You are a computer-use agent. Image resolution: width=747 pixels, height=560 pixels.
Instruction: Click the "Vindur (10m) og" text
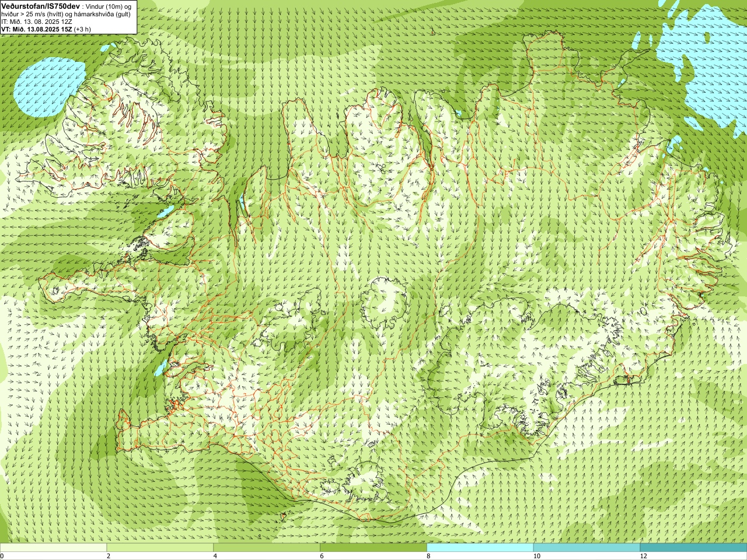[109, 6]
